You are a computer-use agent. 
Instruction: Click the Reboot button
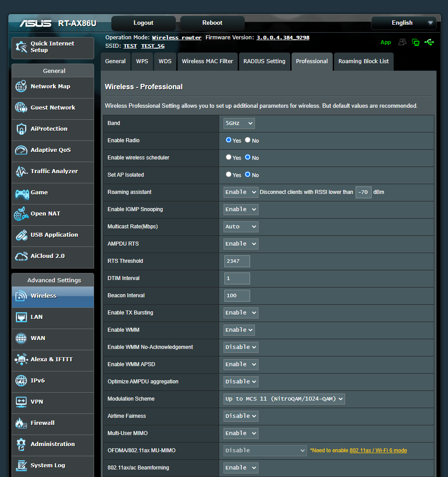click(213, 23)
